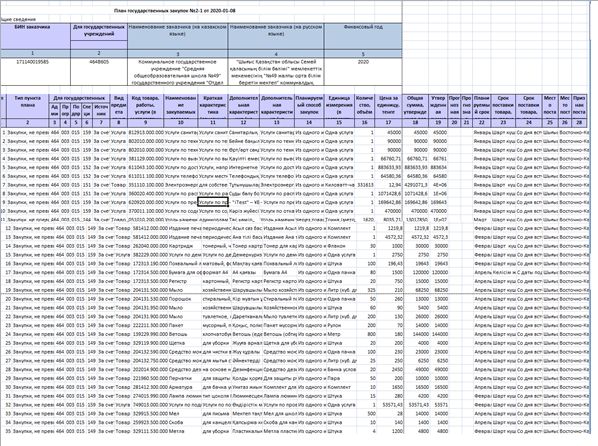Select name cell 'Скоба'
The width and height of the screenshot is (598, 446).
point(185,422)
